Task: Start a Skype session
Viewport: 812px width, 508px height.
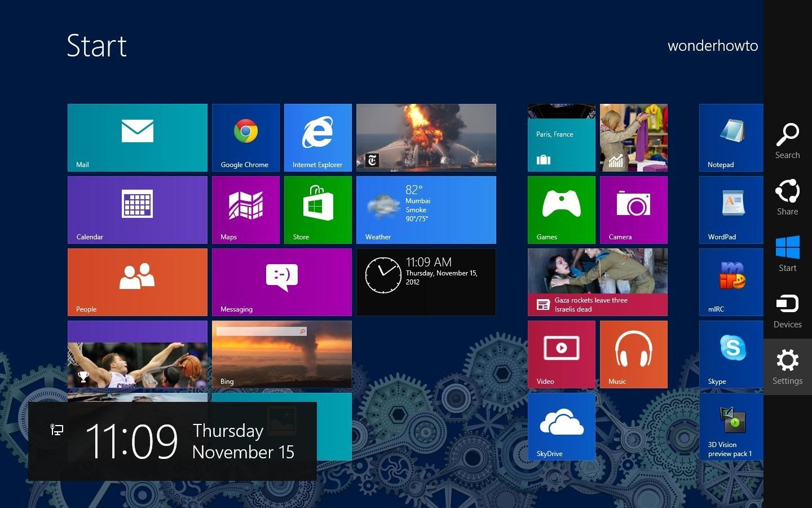Action: coord(730,354)
